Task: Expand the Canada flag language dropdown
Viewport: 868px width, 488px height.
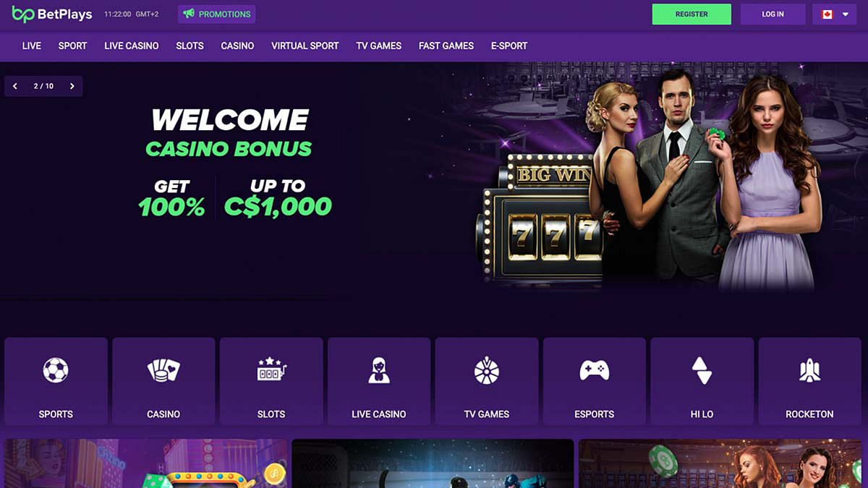Action: click(x=835, y=14)
